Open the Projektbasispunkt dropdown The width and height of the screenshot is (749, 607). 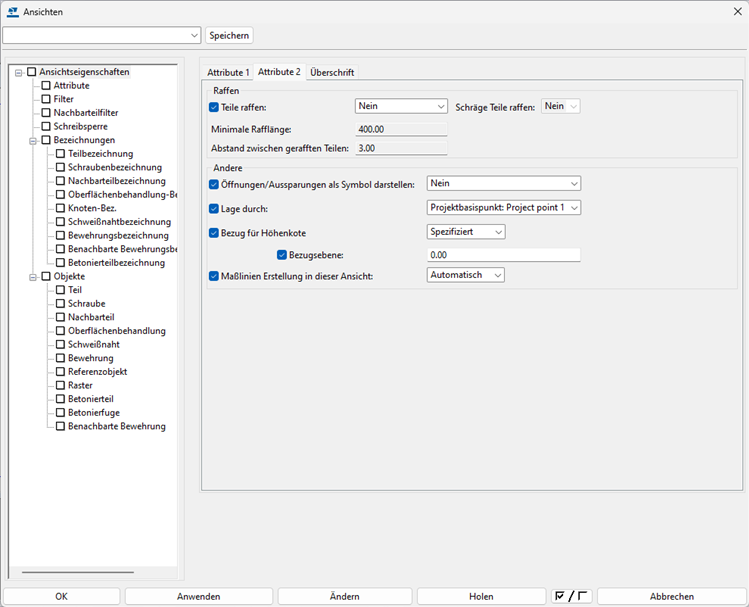coord(503,208)
